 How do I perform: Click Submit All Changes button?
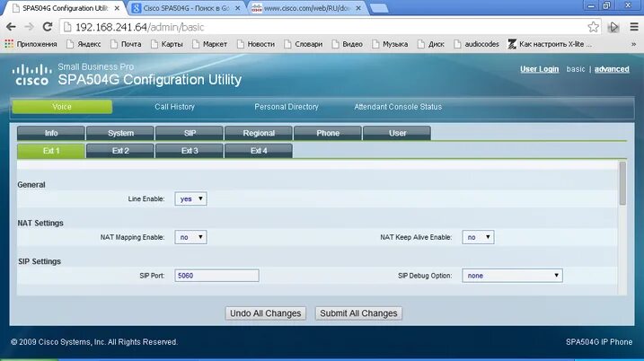[358, 313]
